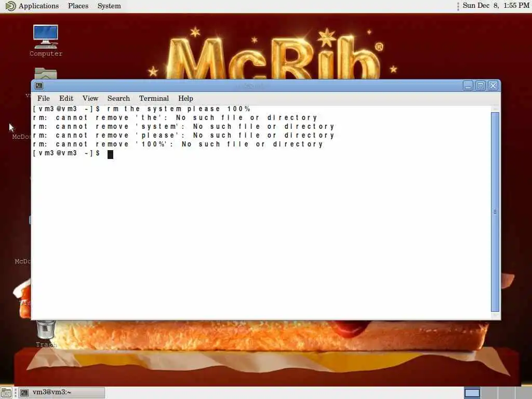
Task: Click the clock showing Sun Dec 8, 1:55 PM
Action: tap(496, 5)
